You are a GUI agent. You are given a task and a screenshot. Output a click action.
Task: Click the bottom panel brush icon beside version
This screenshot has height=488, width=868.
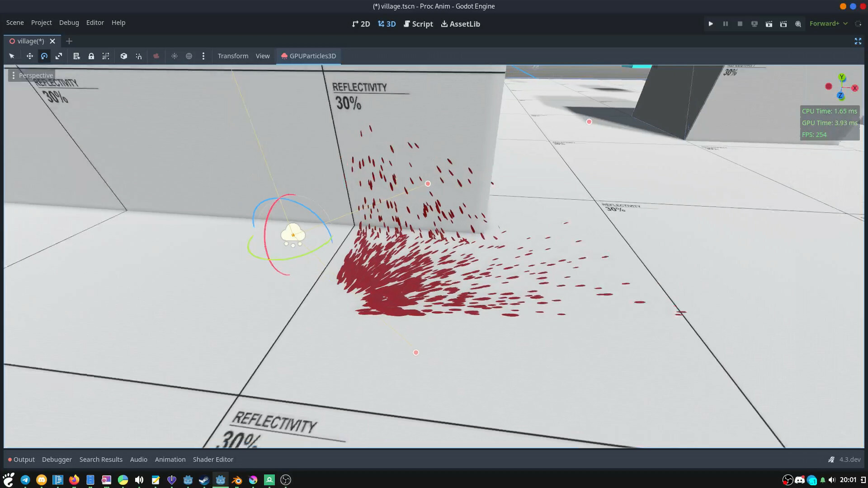(x=831, y=460)
